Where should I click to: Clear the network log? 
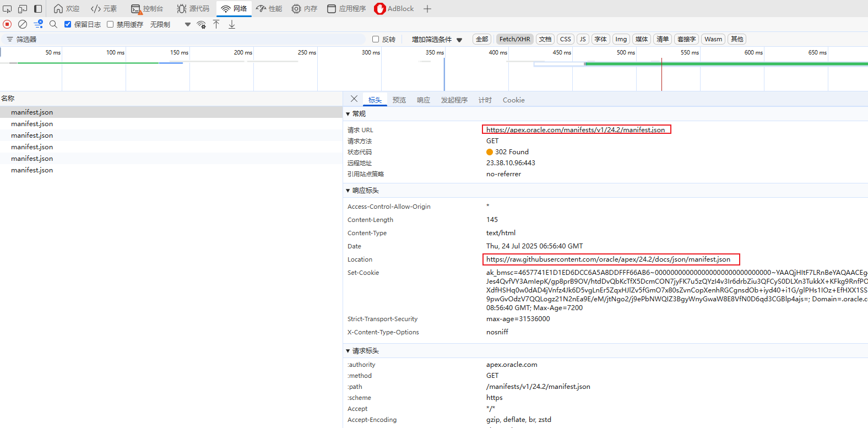23,24
